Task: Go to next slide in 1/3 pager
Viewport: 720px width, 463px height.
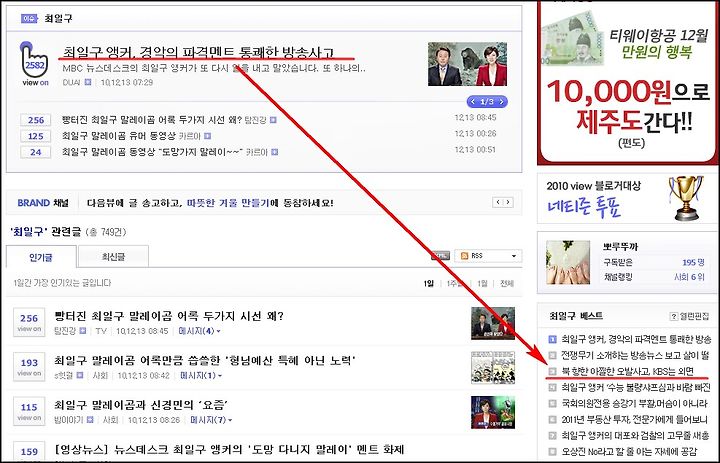Action: 502,102
